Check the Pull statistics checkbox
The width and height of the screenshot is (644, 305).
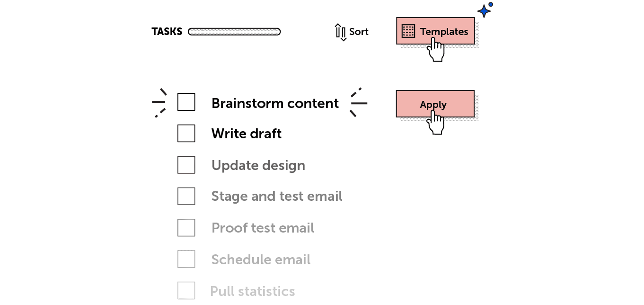tap(186, 290)
